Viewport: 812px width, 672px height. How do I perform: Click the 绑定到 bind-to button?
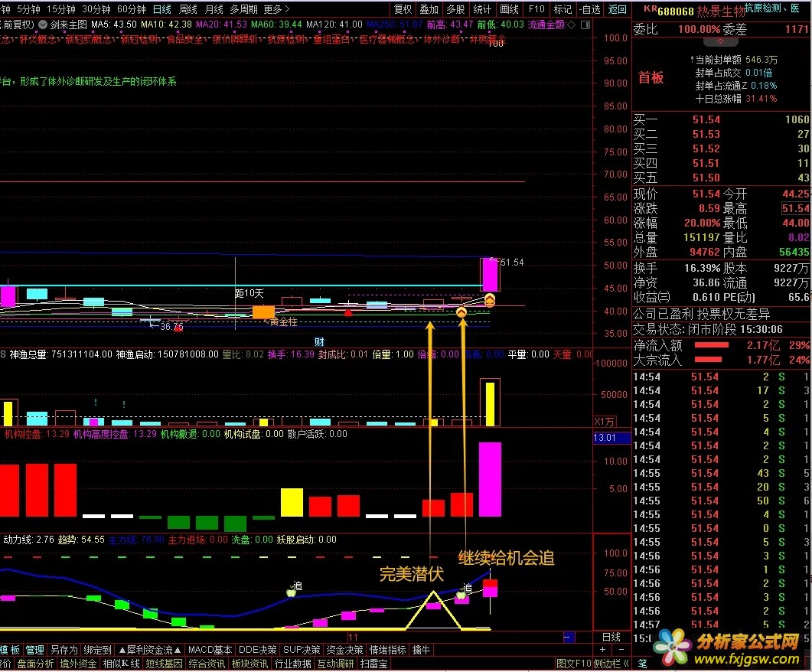[x=97, y=650]
